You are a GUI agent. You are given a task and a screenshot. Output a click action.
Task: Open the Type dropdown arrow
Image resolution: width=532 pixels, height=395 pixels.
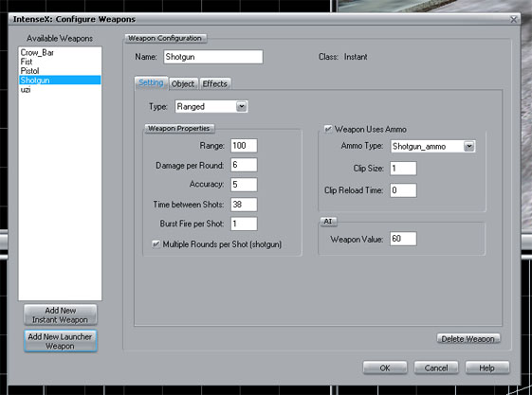pyautogui.click(x=241, y=106)
